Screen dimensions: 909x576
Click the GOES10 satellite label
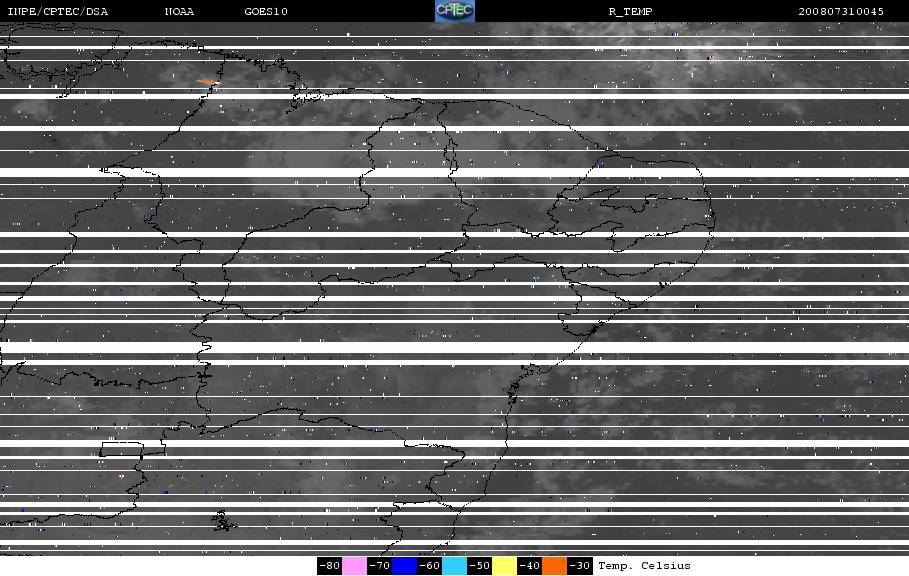[262, 12]
